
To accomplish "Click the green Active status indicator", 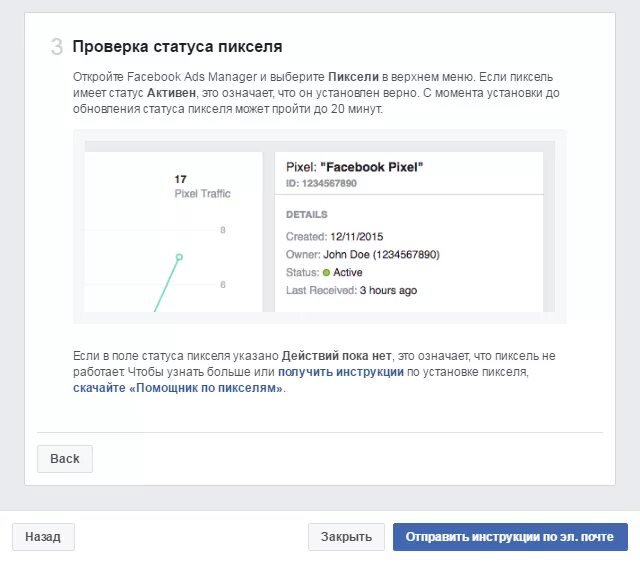I will click(326, 273).
